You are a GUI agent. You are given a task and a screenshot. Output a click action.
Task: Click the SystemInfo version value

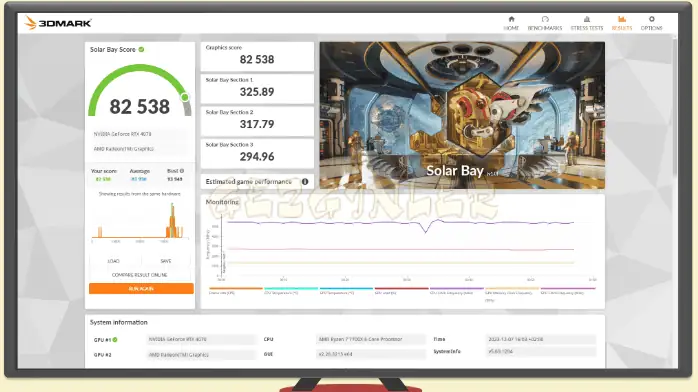541,352
